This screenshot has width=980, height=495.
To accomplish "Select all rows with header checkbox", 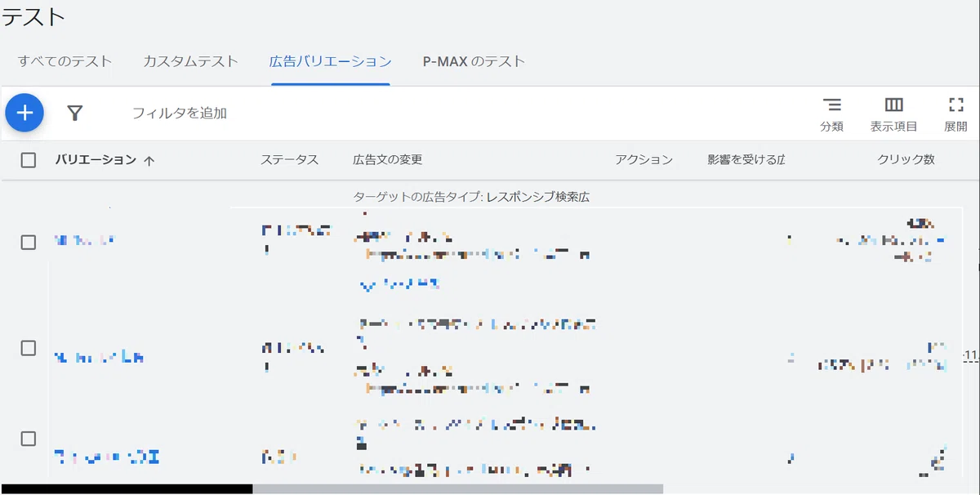I will pyautogui.click(x=29, y=160).
